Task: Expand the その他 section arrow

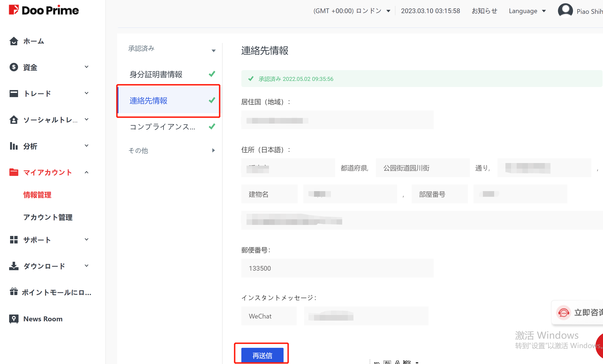Action: [213, 150]
